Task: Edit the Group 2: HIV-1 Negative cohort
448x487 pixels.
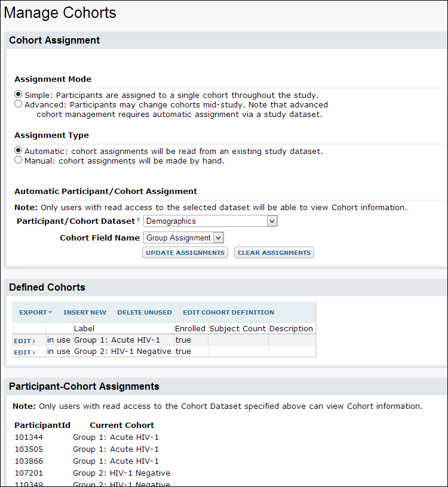Action: coord(24,353)
